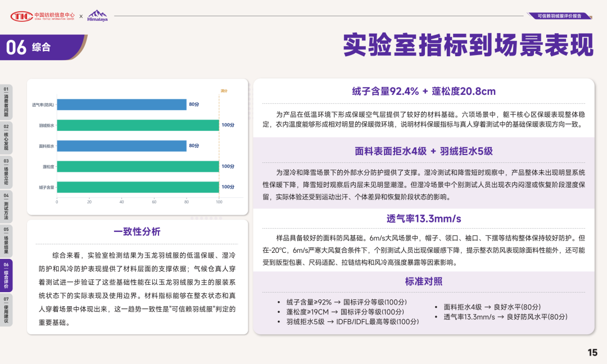Click the 100分 label next to 羽绒拒水
The image size is (607, 364).
click(x=228, y=125)
